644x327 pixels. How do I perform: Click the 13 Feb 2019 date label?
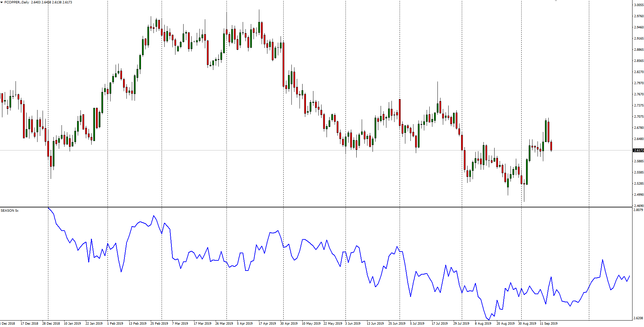(x=138, y=324)
